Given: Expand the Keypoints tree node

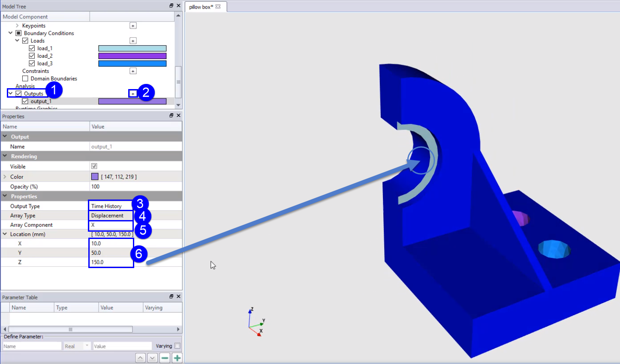Looking at the screenshot, I should (x=17, y=26).
